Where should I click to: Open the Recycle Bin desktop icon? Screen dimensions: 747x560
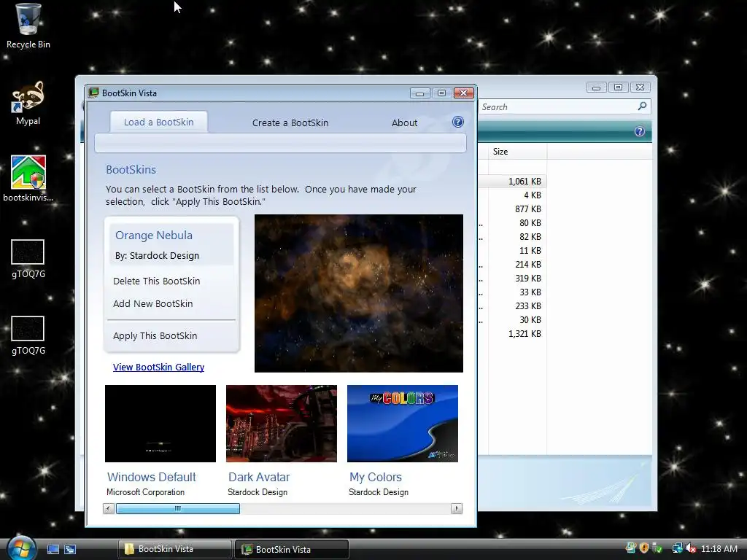(x=28, y=26)
